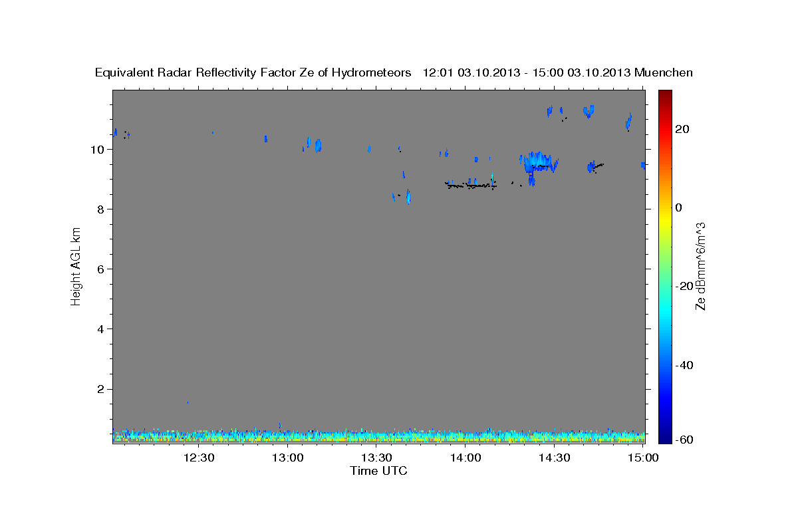Click the height tick label 10
Viewport: 798px width, 532px height.
tap(98, 149)
